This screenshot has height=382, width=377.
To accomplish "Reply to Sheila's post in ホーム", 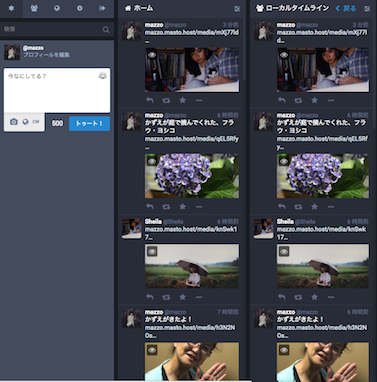I will [150, 297].
